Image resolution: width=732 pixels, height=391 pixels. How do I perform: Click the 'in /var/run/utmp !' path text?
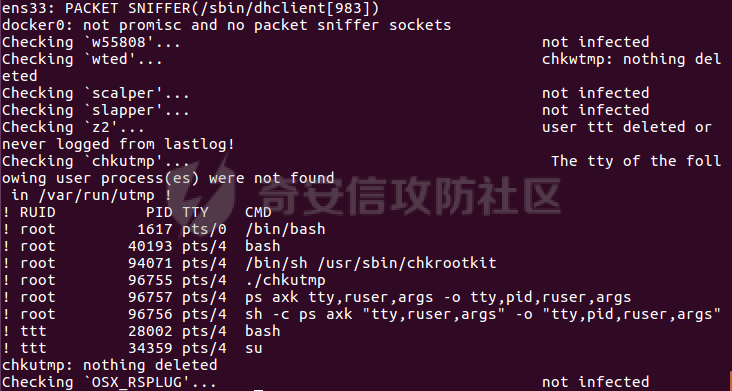92,195
